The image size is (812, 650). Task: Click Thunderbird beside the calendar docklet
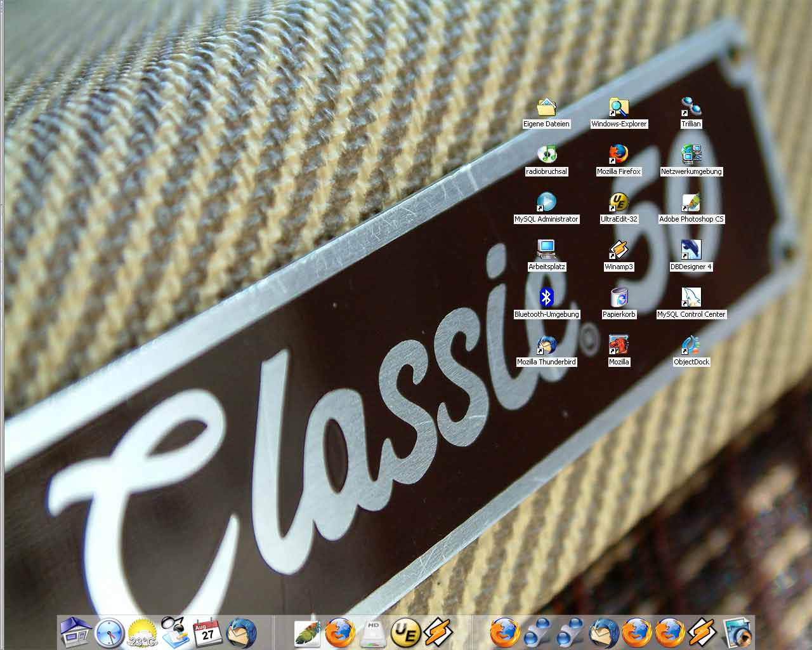coord(241,632)
